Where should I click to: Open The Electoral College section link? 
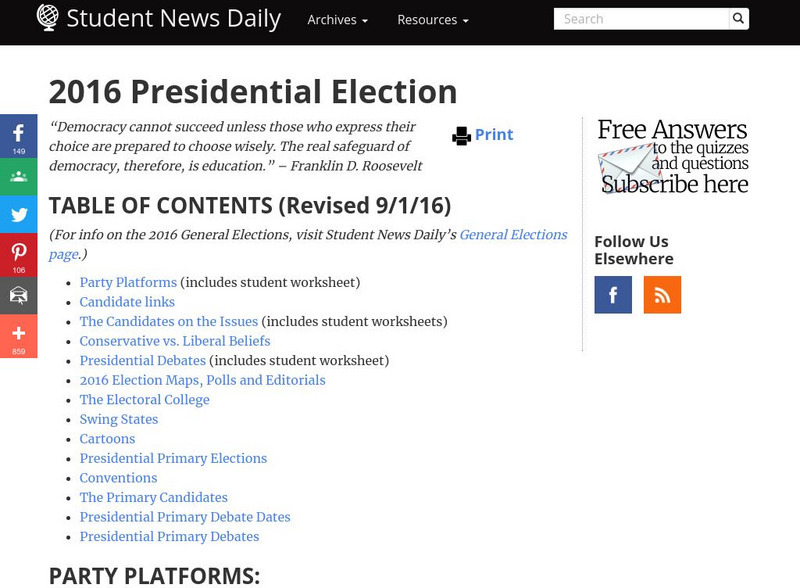[x=145, y=400]
